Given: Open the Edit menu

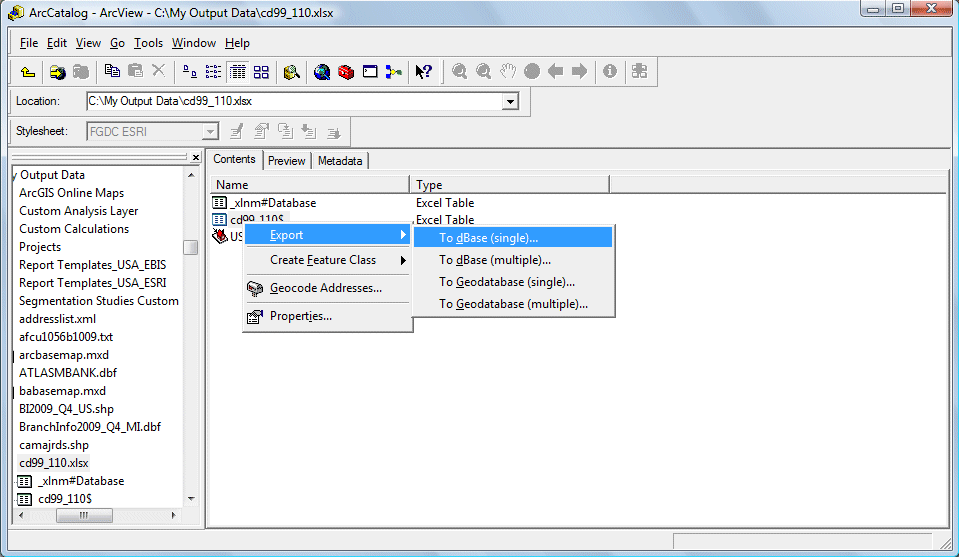Looking at the screenshot, I should click(x=57, y=43).
